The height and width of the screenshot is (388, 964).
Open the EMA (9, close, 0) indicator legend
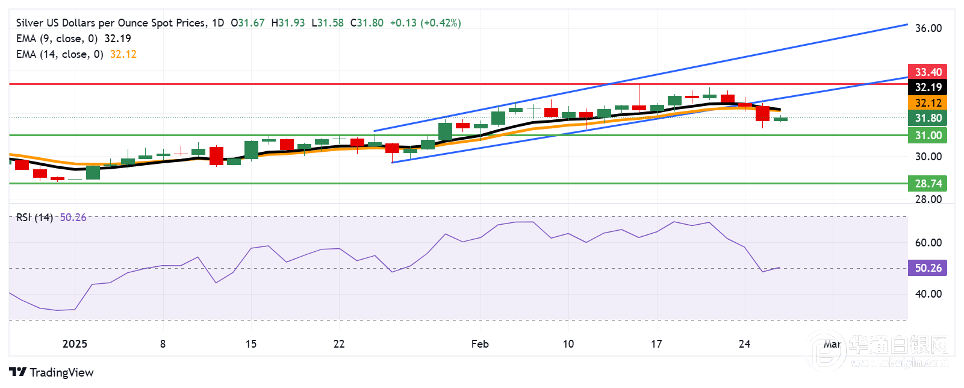pyautogui.click(x=58, y=38)
